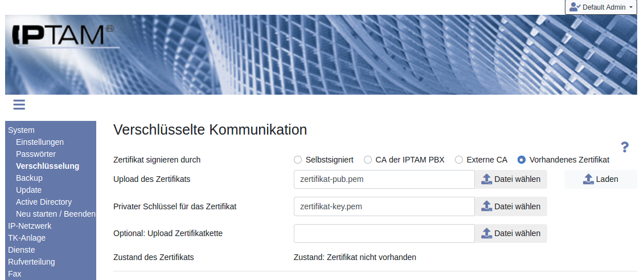The image size is (644, 280).
Task: Click the question mark help icon
Action: (625, 147)
